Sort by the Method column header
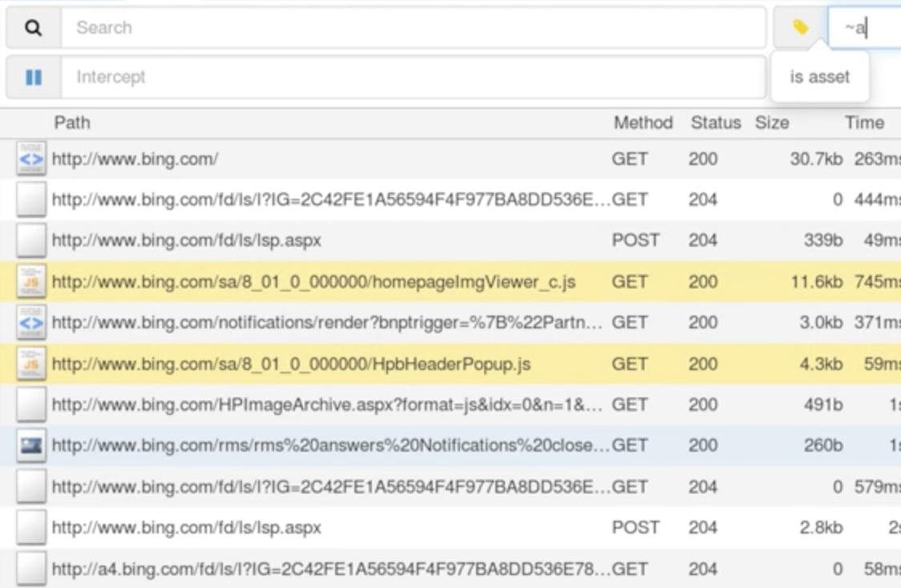Screen dimensions: 901x588 coord(643,123)
